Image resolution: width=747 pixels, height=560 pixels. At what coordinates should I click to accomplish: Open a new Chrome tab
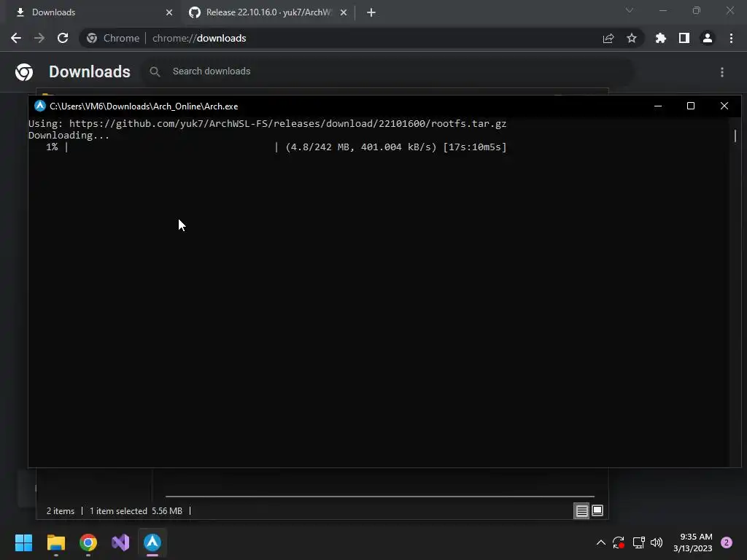coord(371,12)
